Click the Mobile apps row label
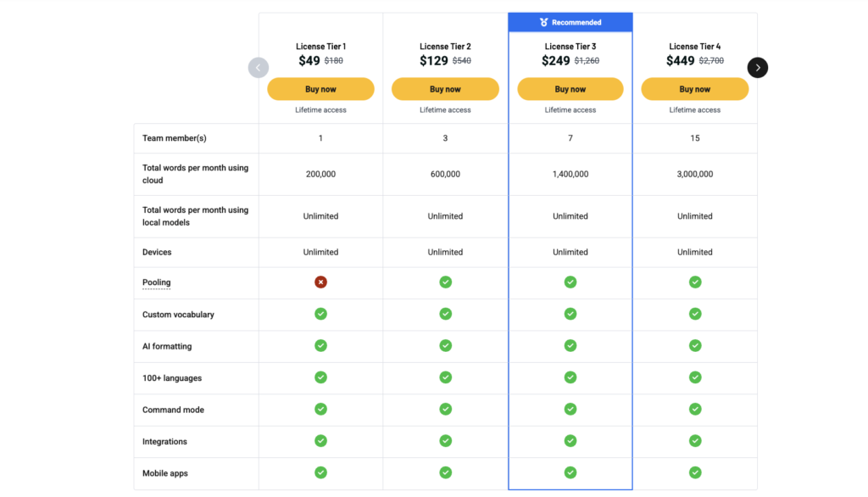This screenshot has height=497, width=868. (165, 473)
